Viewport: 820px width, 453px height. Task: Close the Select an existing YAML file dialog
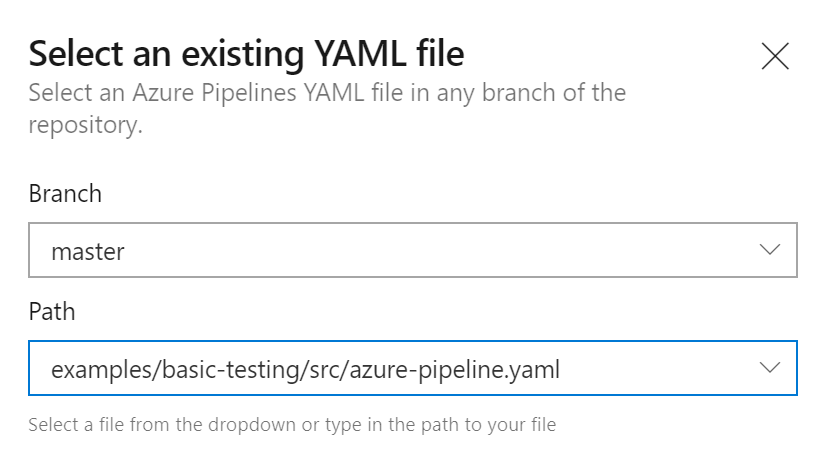click(x=775, y=57)
